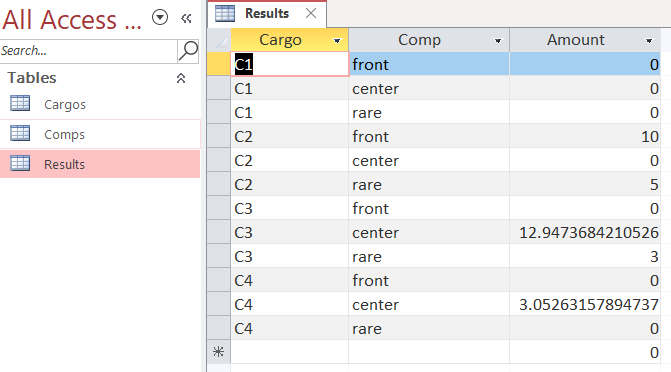Close the Results tab
This screenshot has height=372, width=671.
[311, 14]
